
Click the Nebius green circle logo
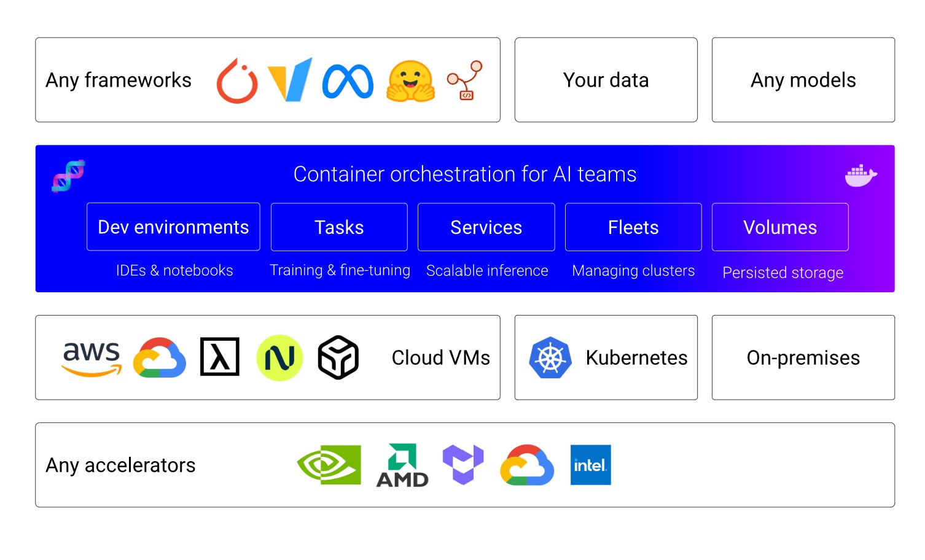pyautogui.click(x=279, y=358)
